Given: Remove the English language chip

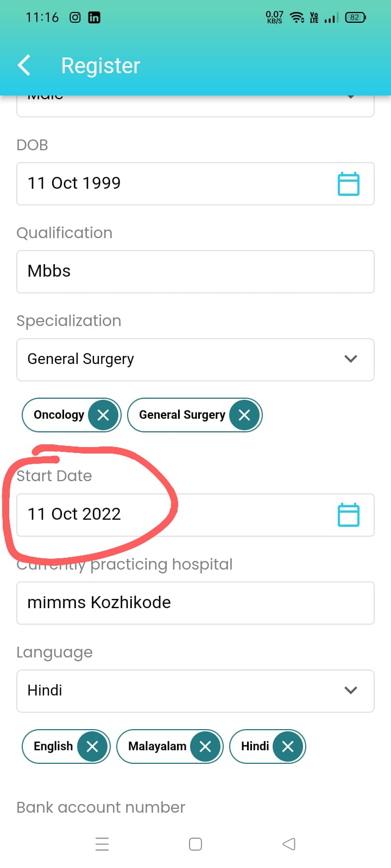Looking at the screenshot, I should 92,746.
